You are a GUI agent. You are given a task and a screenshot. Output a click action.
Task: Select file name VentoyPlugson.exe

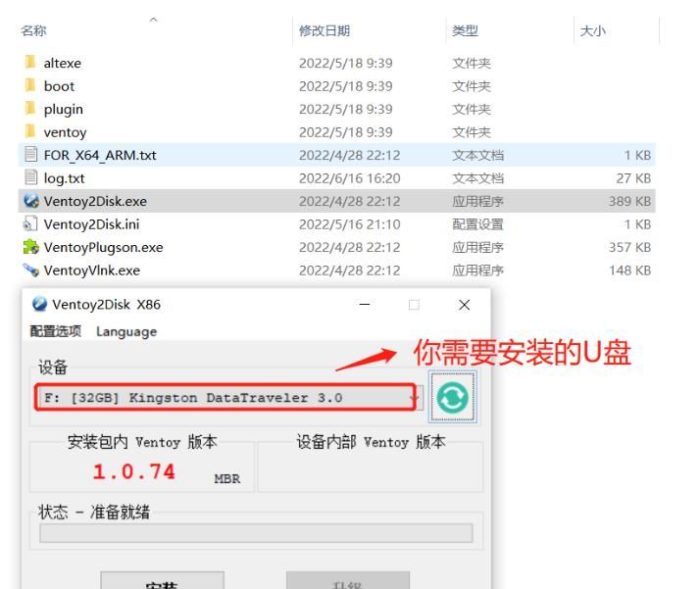pos(104,248)
